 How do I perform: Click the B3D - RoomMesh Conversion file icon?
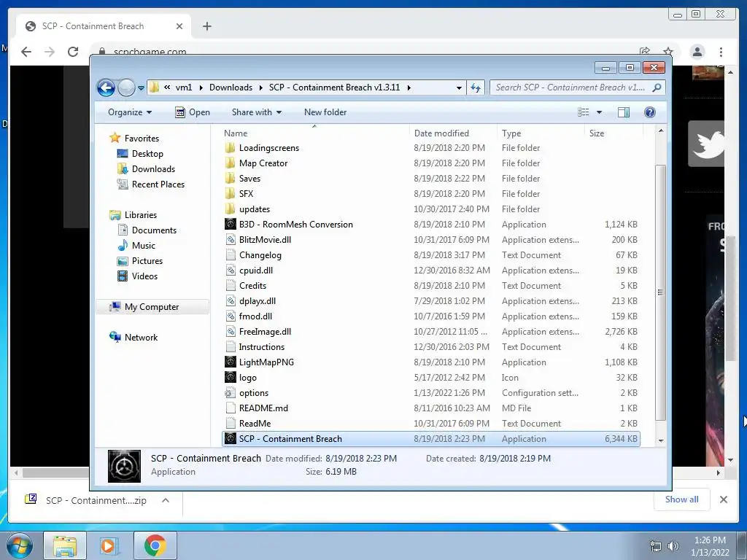pos(230,225)
